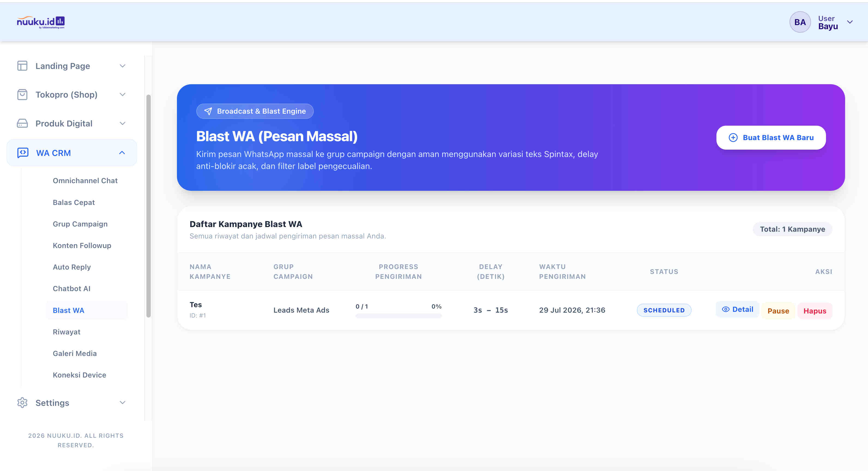Click the 0 / 1 progress count
The width and height of the screenshot is (868, 471).
362,306
